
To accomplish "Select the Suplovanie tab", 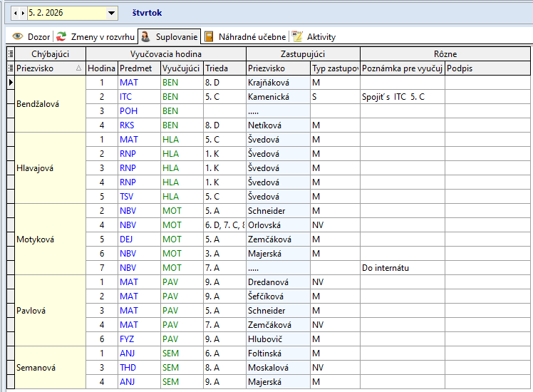I will coord(170,36).
